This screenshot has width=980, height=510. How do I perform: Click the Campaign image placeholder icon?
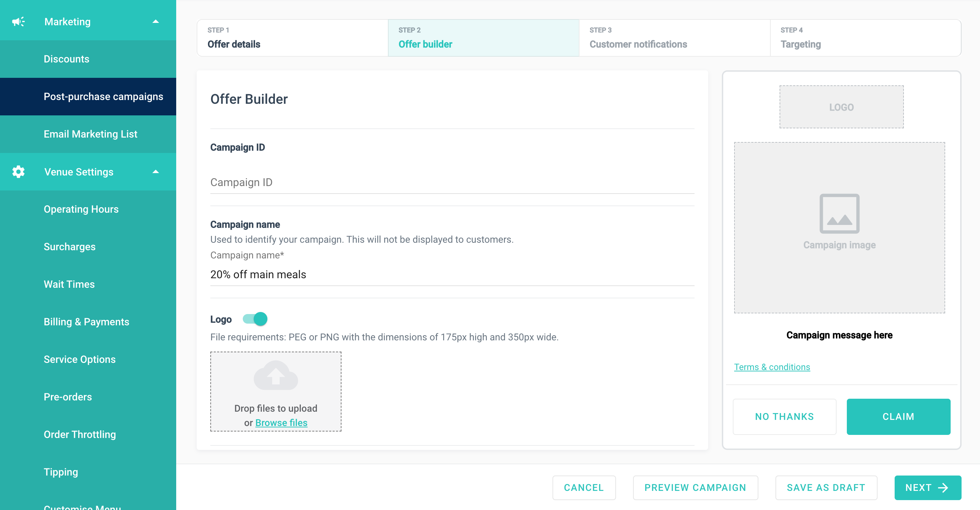(x=839, y=214)
